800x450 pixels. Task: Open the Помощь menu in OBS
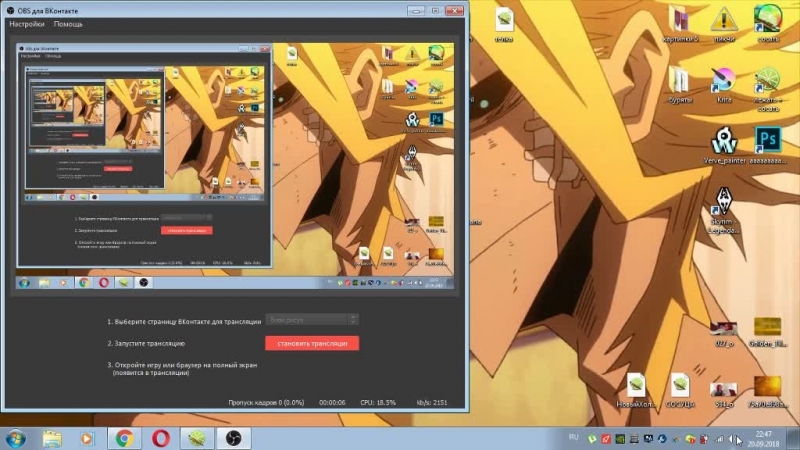[x=68, y=24]
